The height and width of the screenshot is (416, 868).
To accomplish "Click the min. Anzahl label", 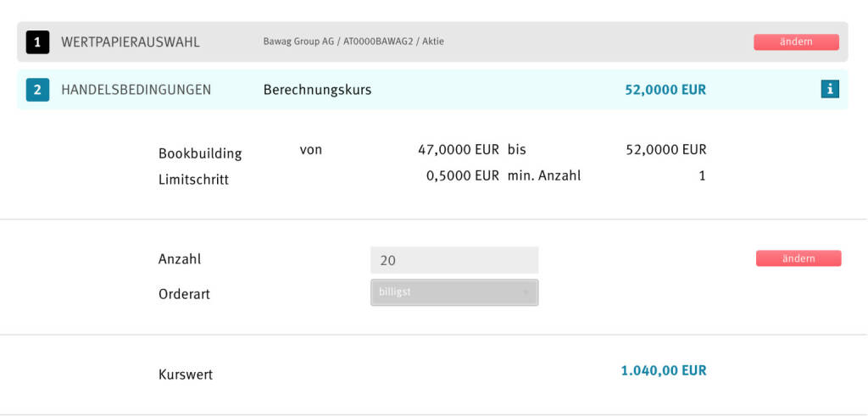I will coord(544,176).
